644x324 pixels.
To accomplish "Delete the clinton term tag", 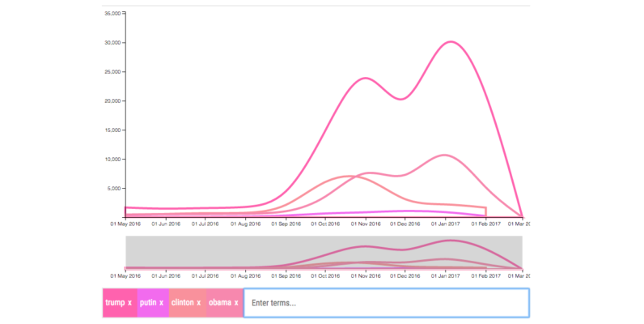I will 198,303.
